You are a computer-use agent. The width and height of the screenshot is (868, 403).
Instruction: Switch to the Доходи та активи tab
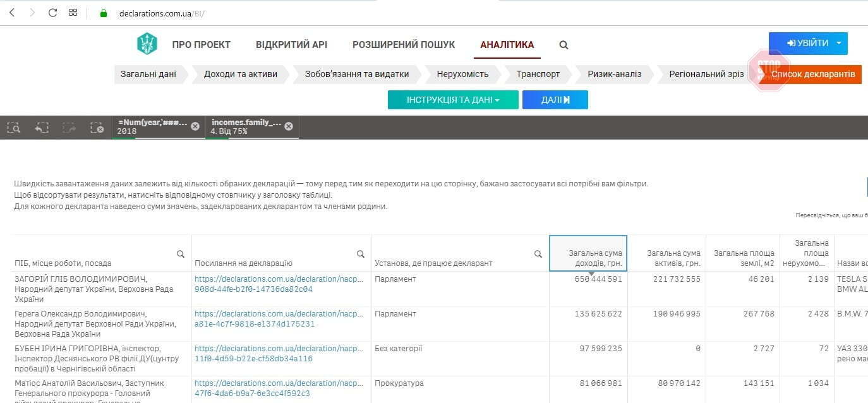(x=240, y=74)
